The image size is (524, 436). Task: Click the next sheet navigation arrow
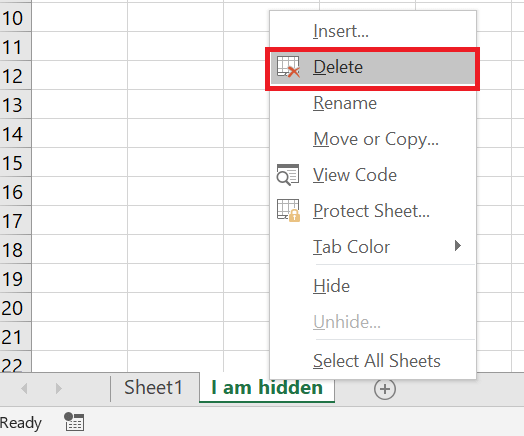click(58, 389)
